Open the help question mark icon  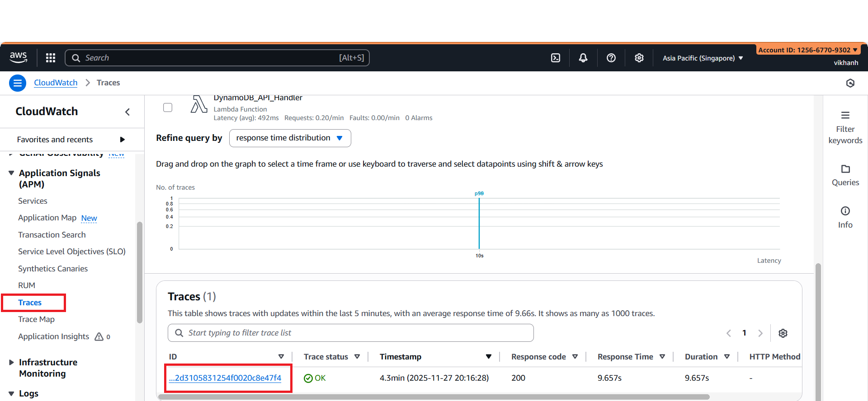pyautogui.click(x=611, y=58)
